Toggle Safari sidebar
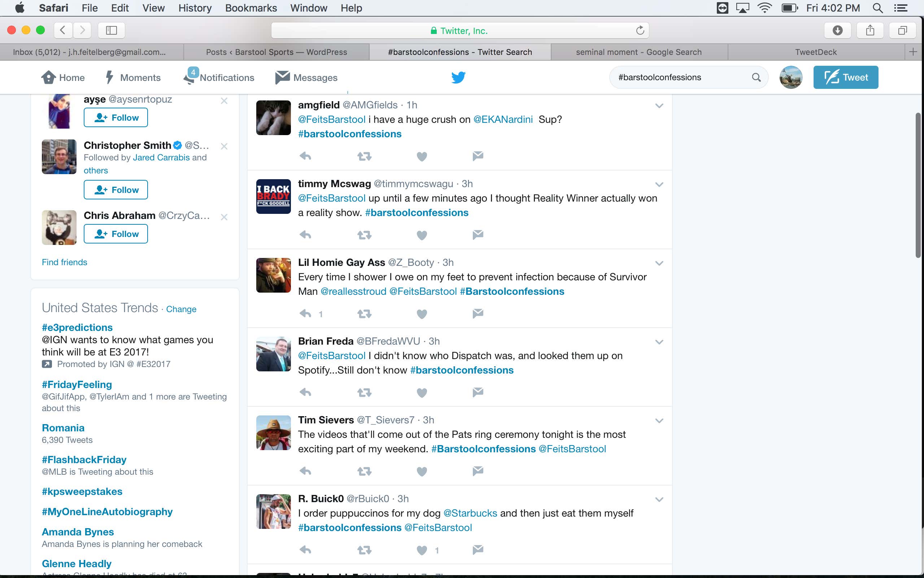The height and width of the screenshot is (578, 924). tap(112, 30)
